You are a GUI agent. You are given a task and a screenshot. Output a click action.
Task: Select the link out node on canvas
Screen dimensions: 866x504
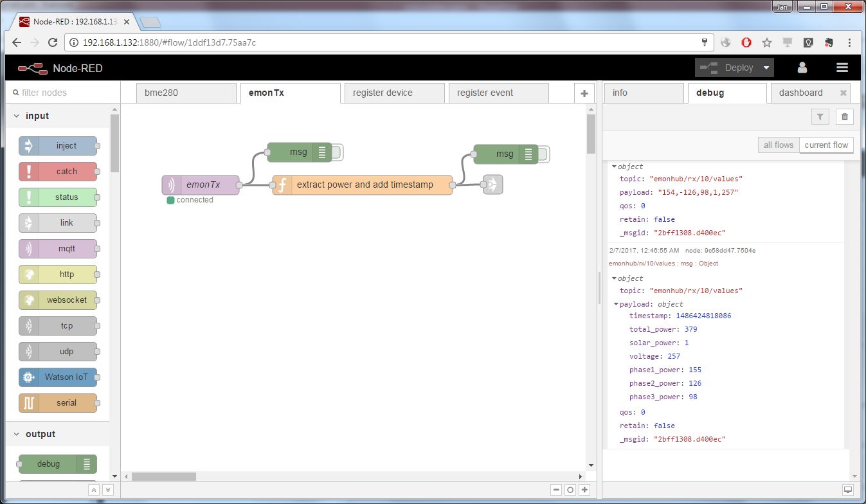(493, 185)
